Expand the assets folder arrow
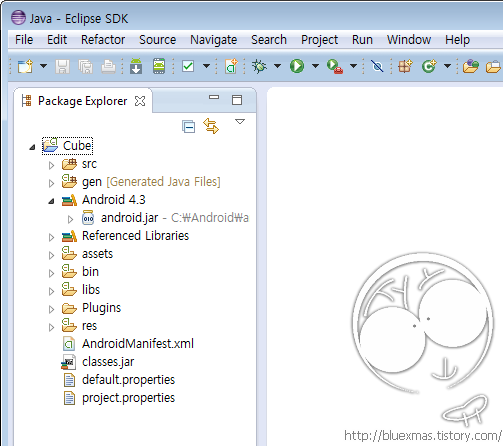Viewport: 503px width, 446px height. (51, 255)
